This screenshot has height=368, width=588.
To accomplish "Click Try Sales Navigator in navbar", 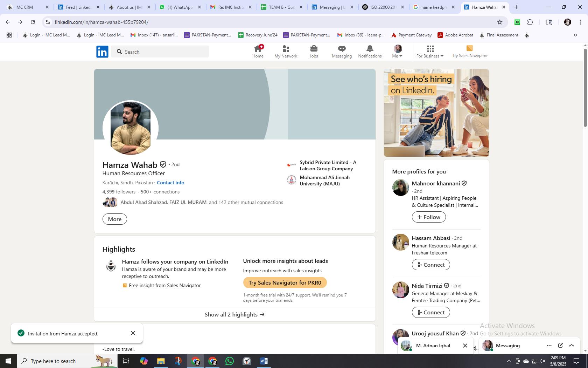I will (x=470, y=52).
